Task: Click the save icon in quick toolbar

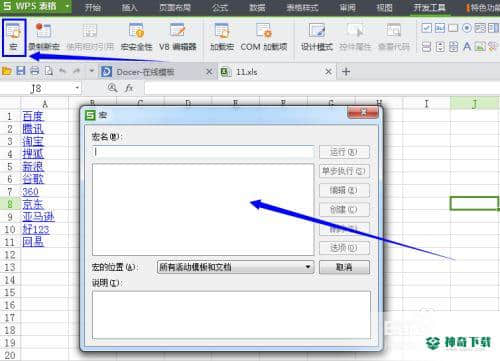Action: (x=21, y=71)
